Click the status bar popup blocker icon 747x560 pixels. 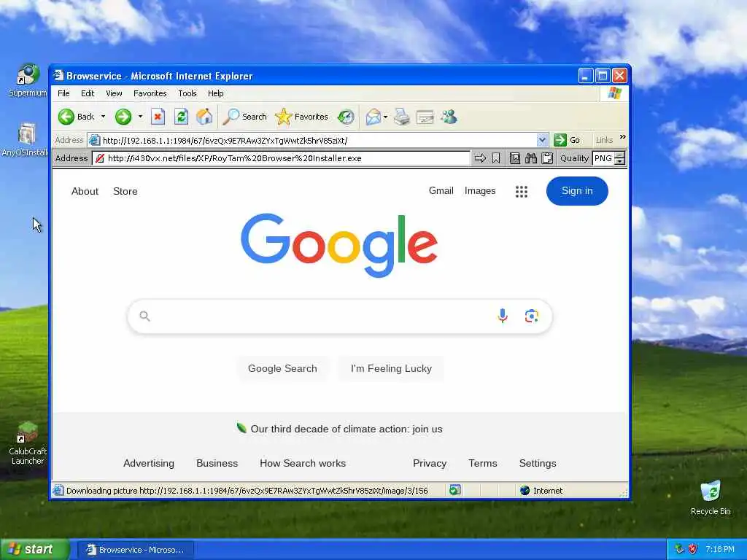pos(455,490)
